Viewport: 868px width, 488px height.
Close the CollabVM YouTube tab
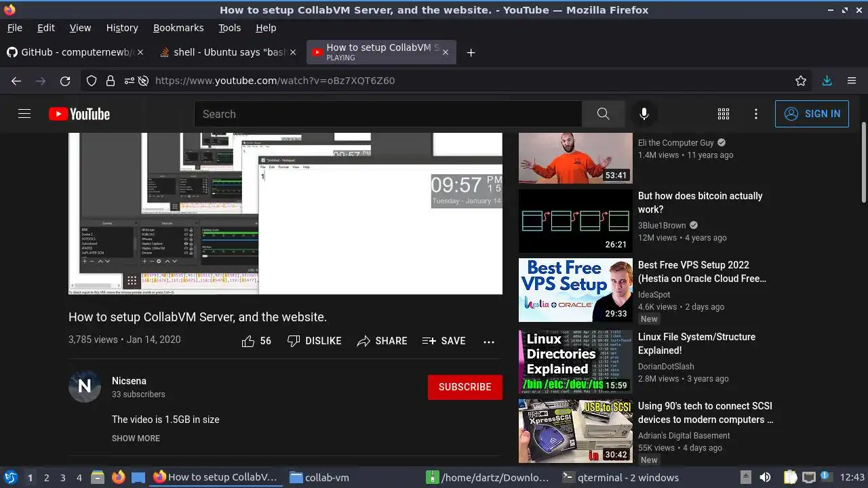click(x=445, y=52)
